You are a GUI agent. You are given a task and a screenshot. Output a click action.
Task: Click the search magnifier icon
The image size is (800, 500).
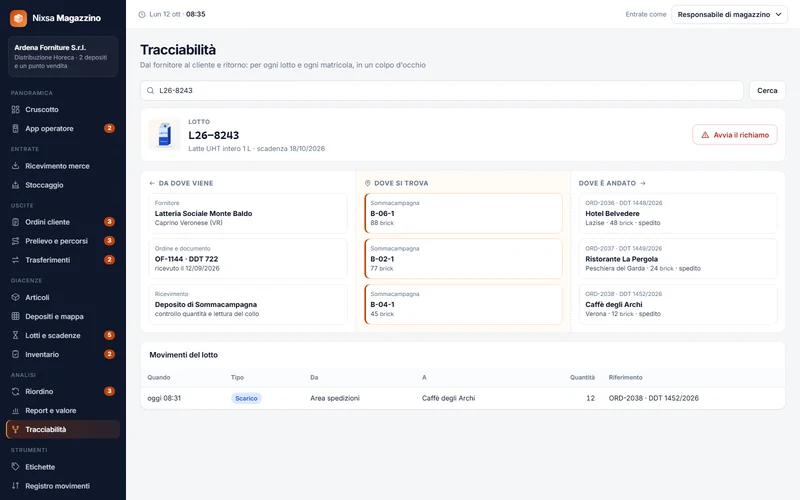151,90
